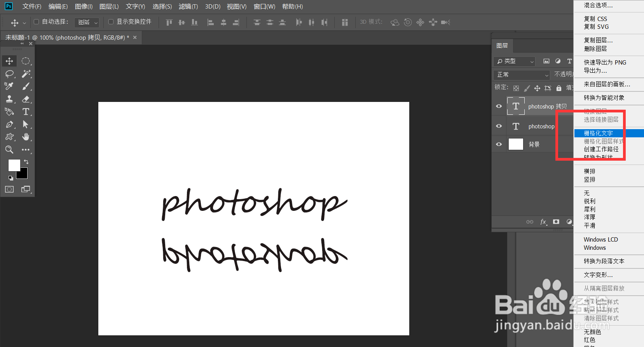Click the Add Layer Style fx icon
The width and height of the screenshot is (644, 347).
(x=543, y=222)
